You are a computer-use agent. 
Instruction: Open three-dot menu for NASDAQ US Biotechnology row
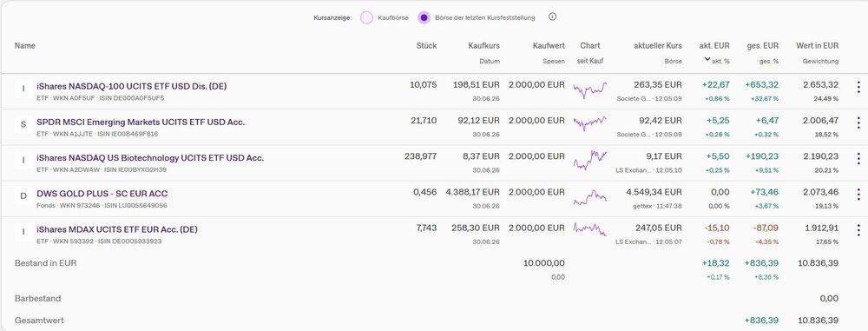click(x=858, y=159)
